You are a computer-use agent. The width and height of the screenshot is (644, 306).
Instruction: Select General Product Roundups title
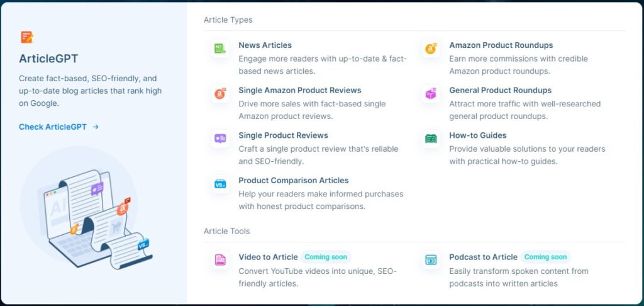(500, 90)
